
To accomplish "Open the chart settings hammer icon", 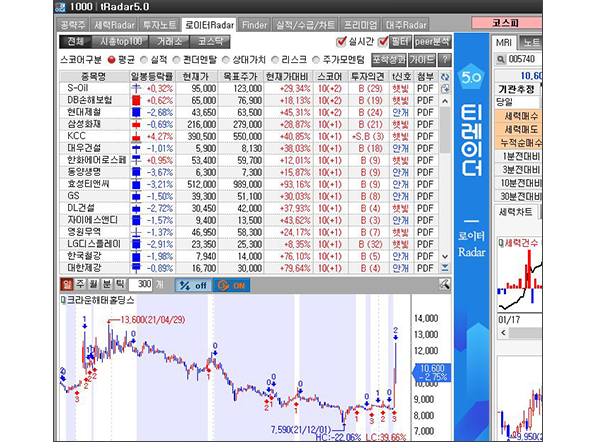I will click(x=444, y=284).
